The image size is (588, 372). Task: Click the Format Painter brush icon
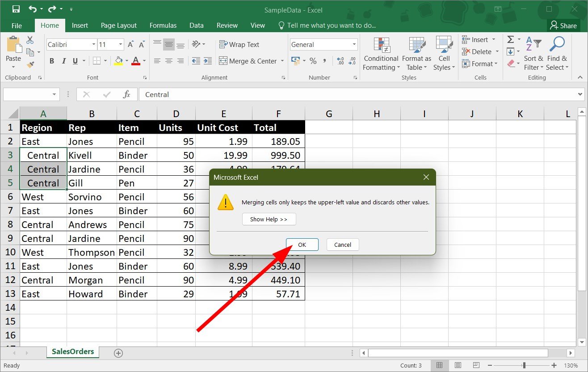(x=30, y=65)
